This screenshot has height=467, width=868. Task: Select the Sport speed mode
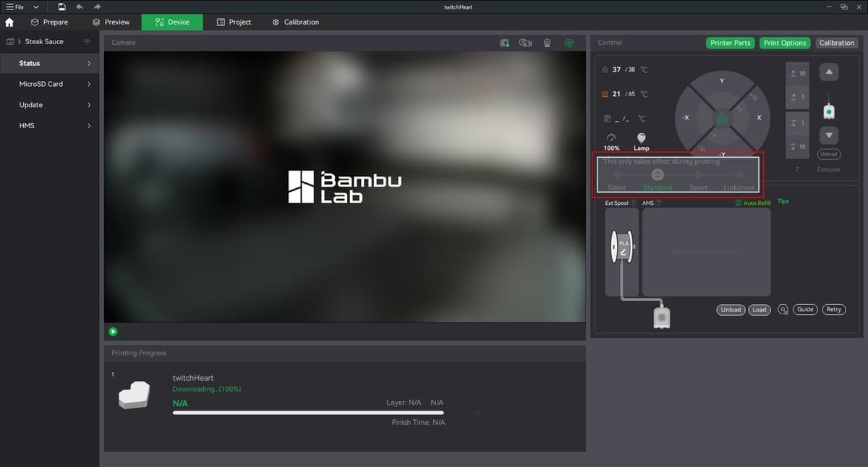pos(698,174)
